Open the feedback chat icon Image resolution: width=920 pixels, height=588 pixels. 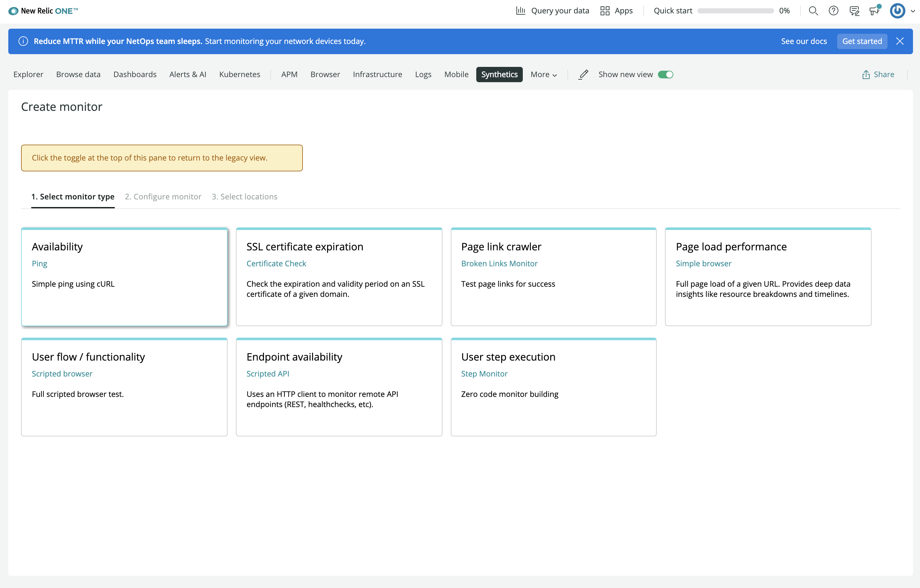854,11
